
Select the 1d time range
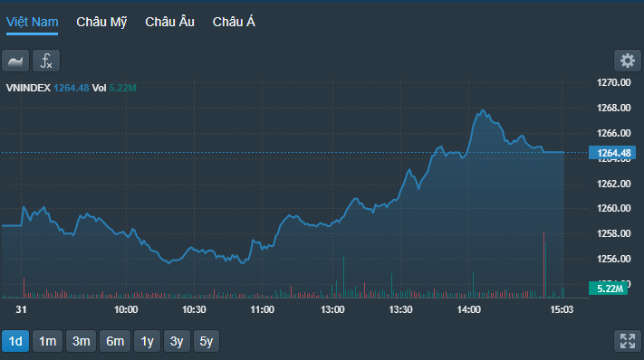15,341
